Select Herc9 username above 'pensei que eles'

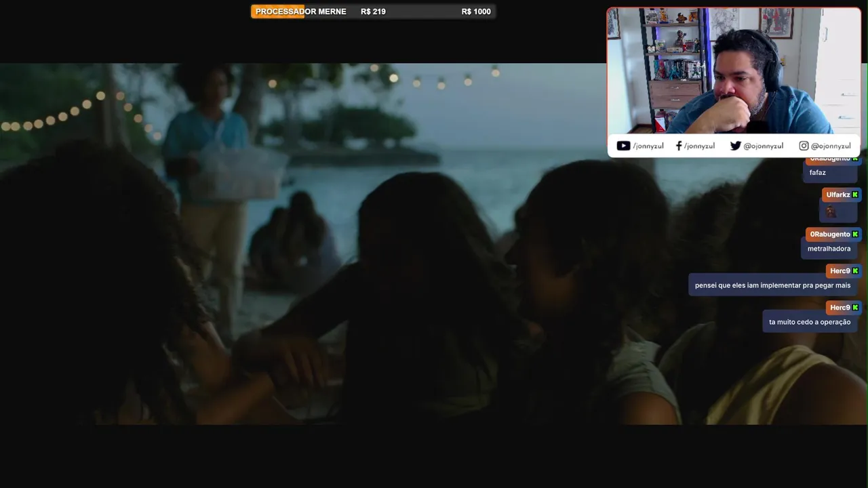(x=840, y=270)
